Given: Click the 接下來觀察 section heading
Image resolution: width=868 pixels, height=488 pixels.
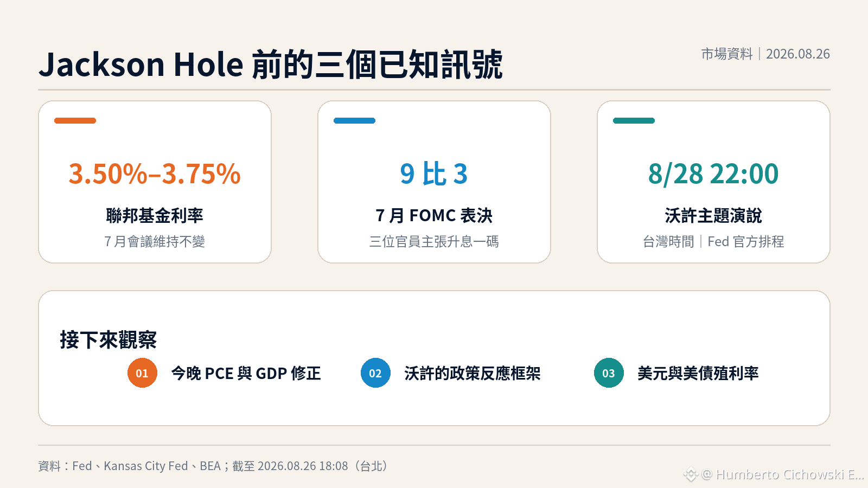Looking at the screenshot, I should click(x=108, y=340).
